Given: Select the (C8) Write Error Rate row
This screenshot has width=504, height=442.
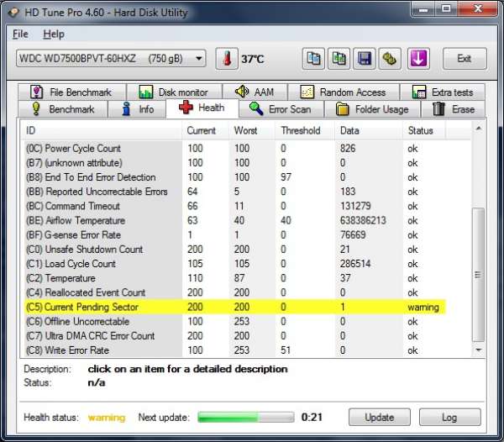Looking at the screenshot, I should [x=234, y=350].
